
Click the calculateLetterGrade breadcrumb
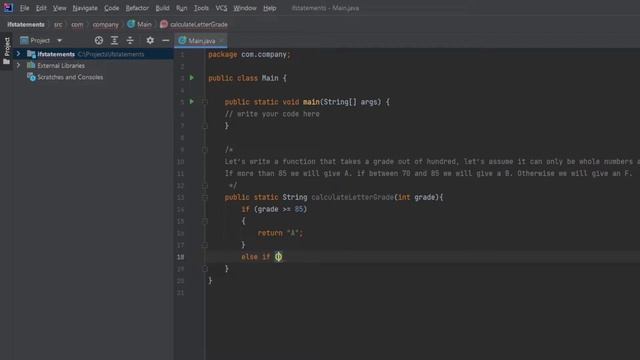click(194, 24)
